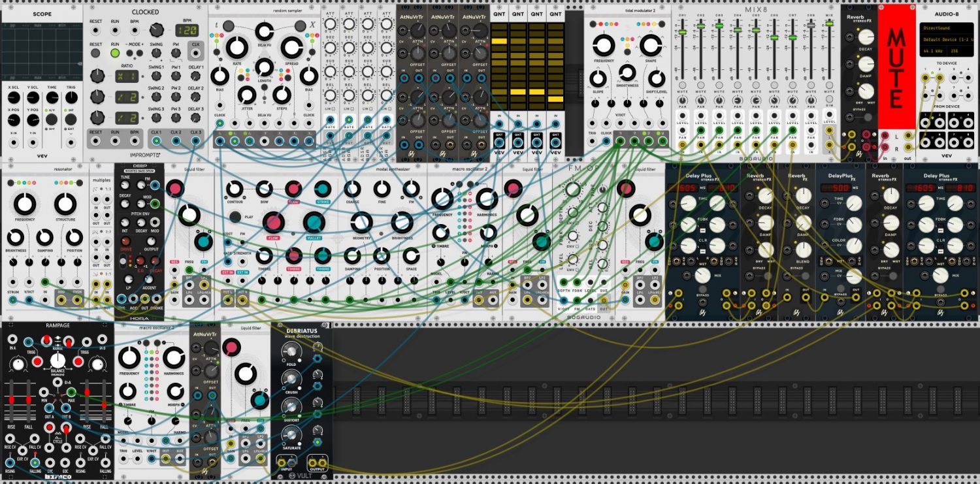Click the CH8 fader handle on MIX8

point(811,25)
